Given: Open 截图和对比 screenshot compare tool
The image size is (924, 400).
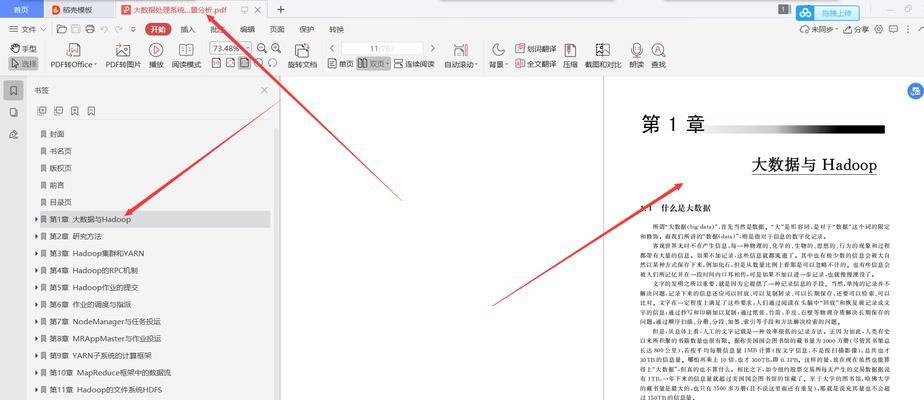Looking at the screenshot, I should point(603,56).
